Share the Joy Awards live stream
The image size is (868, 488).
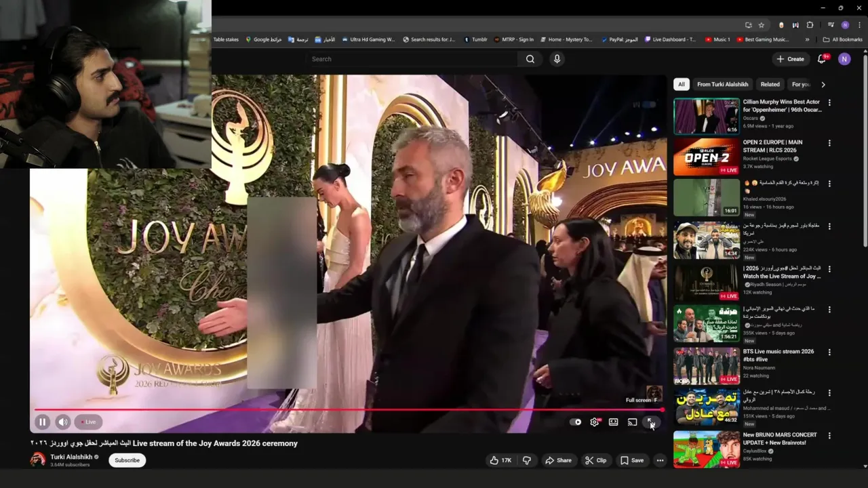[557, 460]
